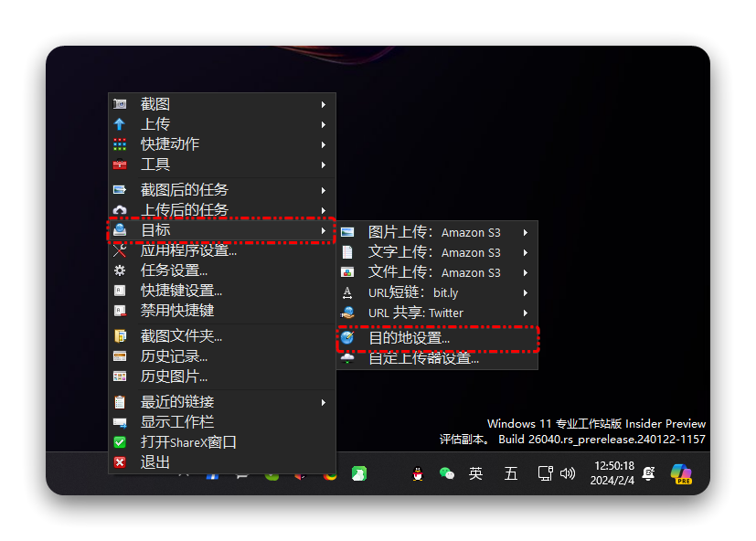
Task: Expand the 截图后的任务 submenu arrow
Action: [324, 190]
